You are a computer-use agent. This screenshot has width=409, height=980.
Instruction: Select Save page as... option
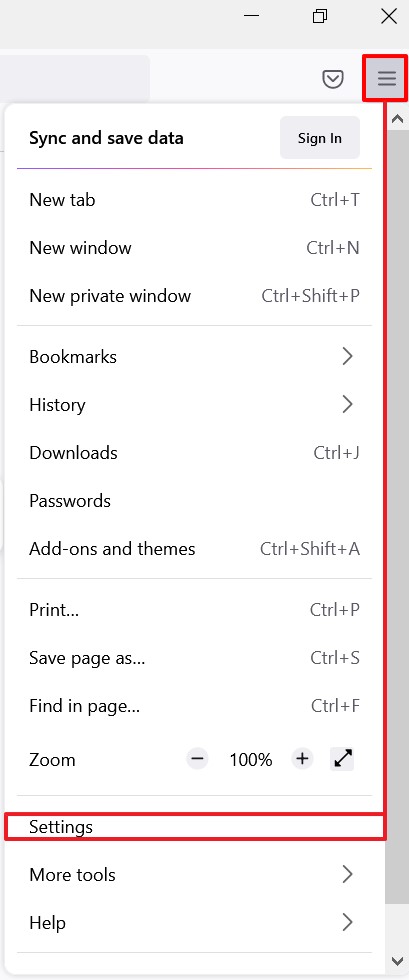pos(194,658)
